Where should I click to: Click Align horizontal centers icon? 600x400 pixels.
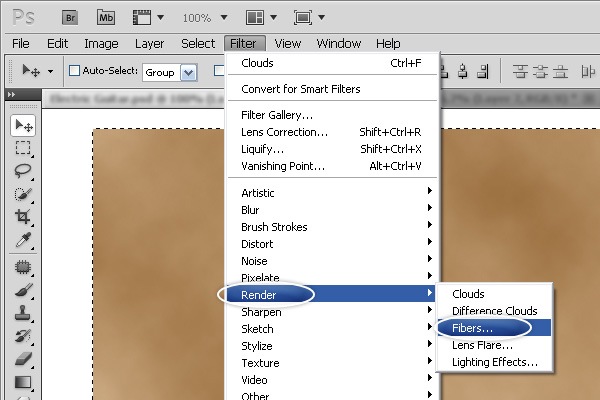point(463,71)
